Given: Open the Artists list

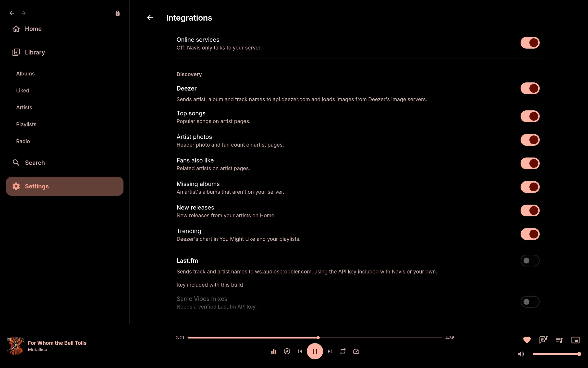Looking at the screenshot, I should point(24,107).
